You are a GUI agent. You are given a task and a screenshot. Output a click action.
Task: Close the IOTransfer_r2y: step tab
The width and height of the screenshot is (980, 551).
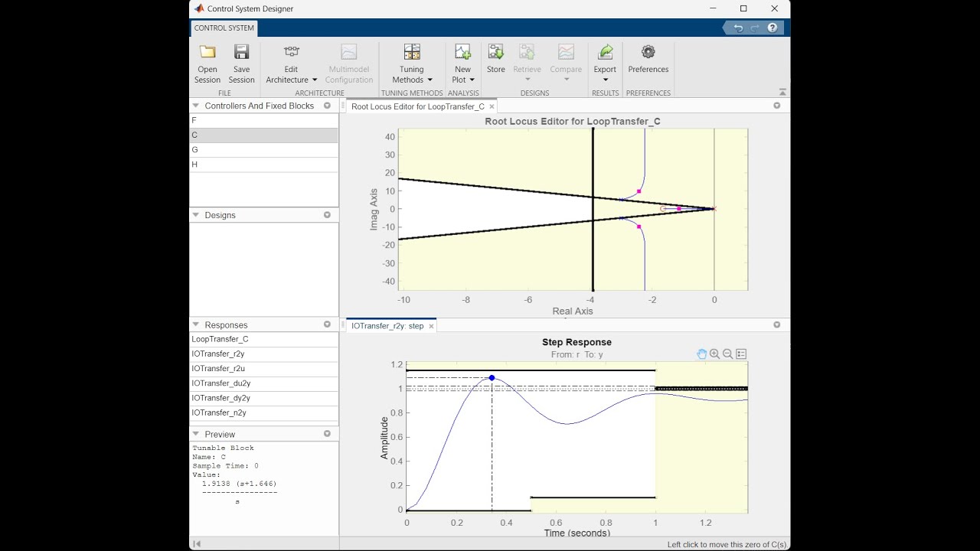pyautogui.click(x=431, y=326)
